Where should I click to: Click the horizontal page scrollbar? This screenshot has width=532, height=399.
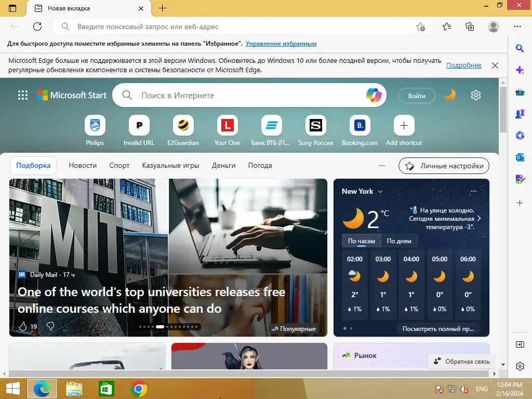point(249,374)
